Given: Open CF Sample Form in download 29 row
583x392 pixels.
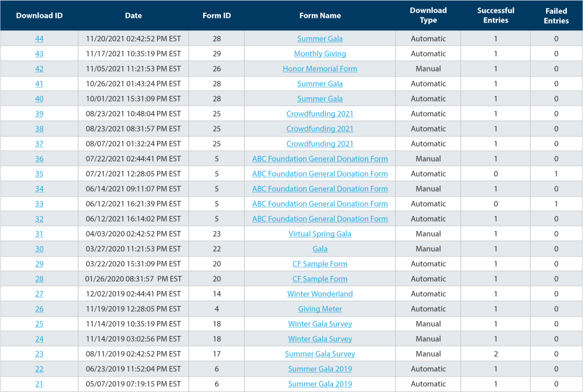Looking at the screenshot, I should coord(320,264).
